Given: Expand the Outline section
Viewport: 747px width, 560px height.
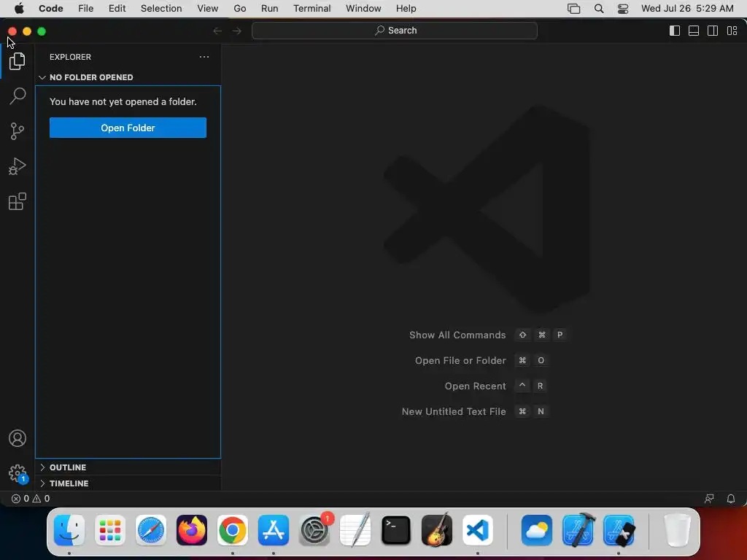Looking at the screenshot, I should [x=128, y=467].
